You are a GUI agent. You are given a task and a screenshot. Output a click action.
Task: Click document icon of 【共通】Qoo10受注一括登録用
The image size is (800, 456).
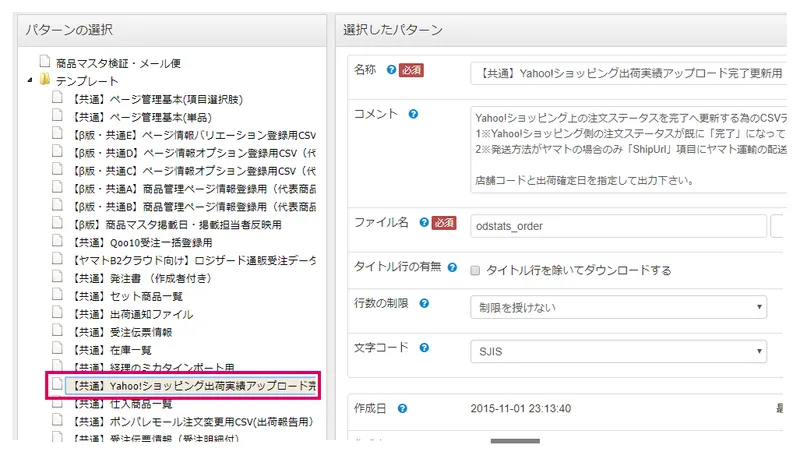[x=57, y=241]
